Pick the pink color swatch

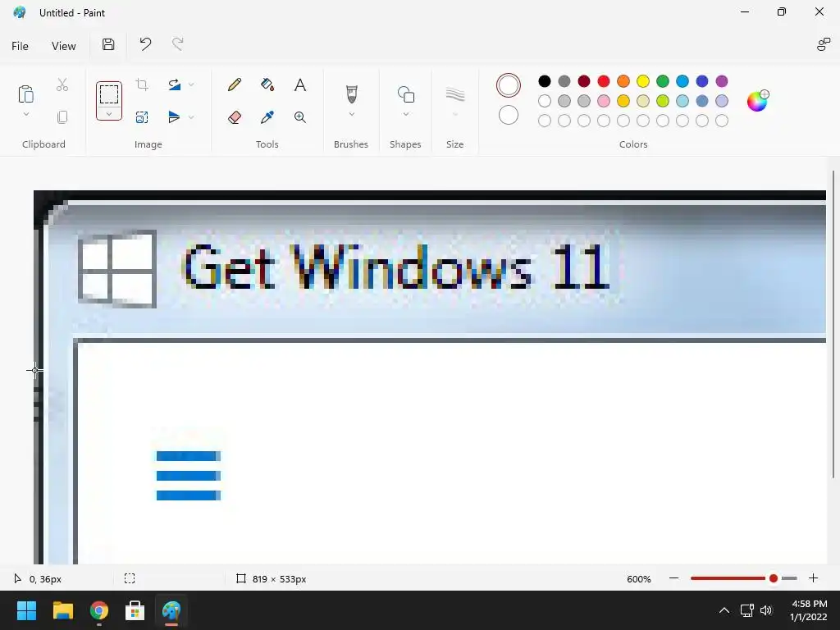click(604, 101)
